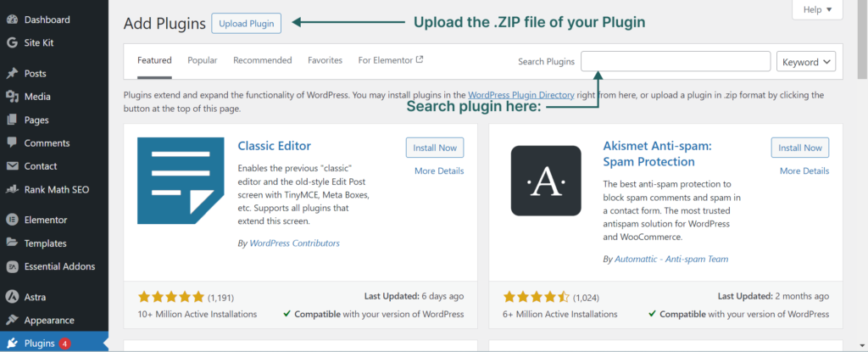The image size is (868, 352).
Task: Click Last Updated: 6 days ago text
Action: click(x=414, y=297)
